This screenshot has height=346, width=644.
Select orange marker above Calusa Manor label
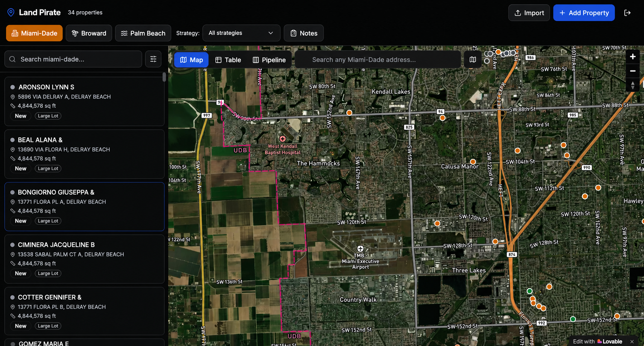(x=473, y=162)
